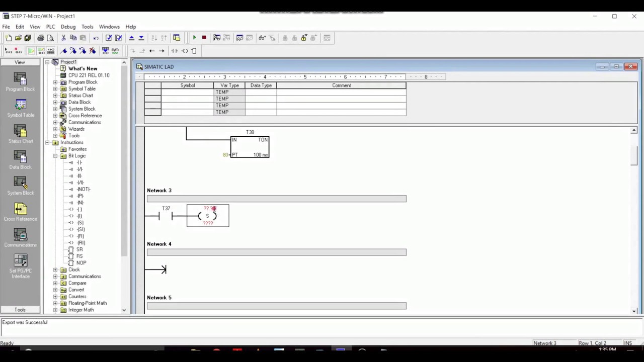This screenshot has height=362, width=644.
Task: Click the New project toolbar icon
Action: click(x=9, y=38)
